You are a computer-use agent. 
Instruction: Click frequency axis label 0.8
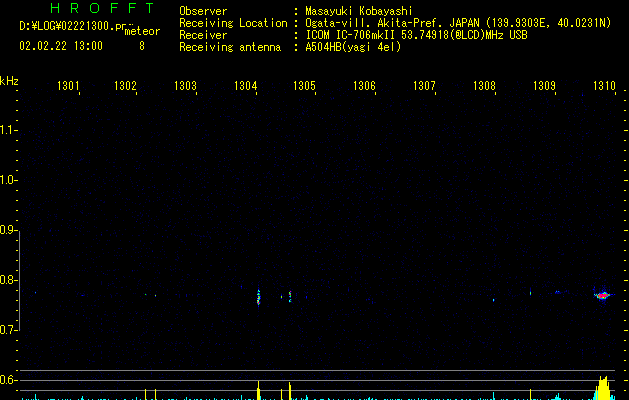pos(8,280)
